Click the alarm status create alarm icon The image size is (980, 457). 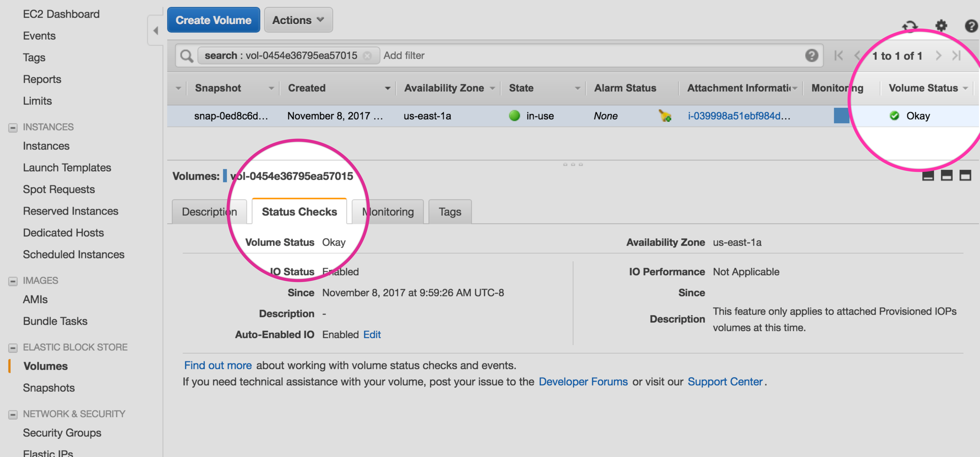pos(665,116)
